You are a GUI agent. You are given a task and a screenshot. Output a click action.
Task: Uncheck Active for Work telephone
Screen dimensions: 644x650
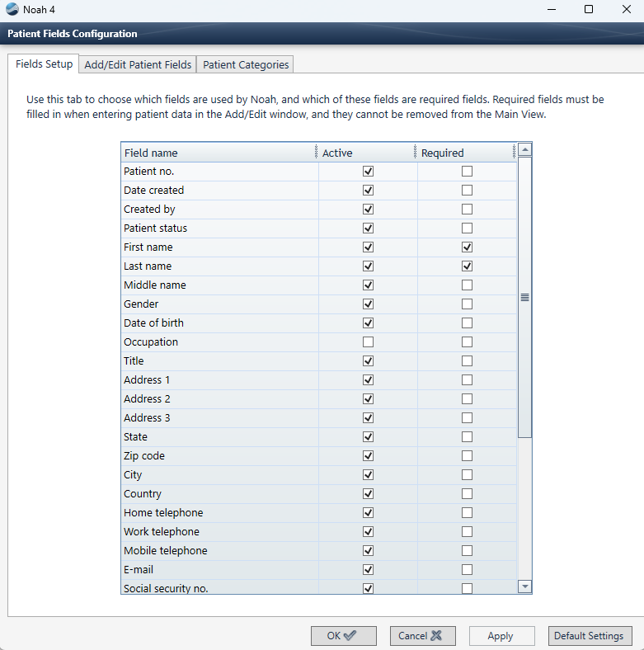[368, 532]
